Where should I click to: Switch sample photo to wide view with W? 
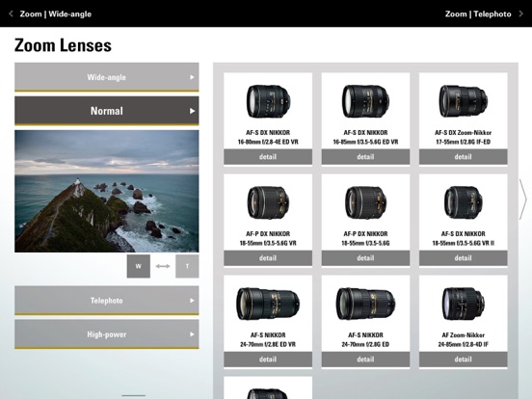click(x=139, y=266)
